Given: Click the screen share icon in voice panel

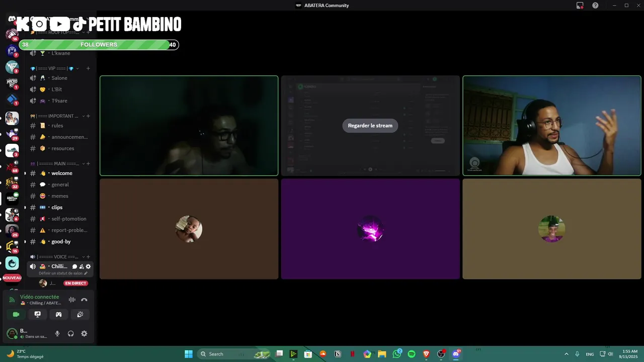Looking at the screenshot, I should pyautogui.click(x=37, y=314).
